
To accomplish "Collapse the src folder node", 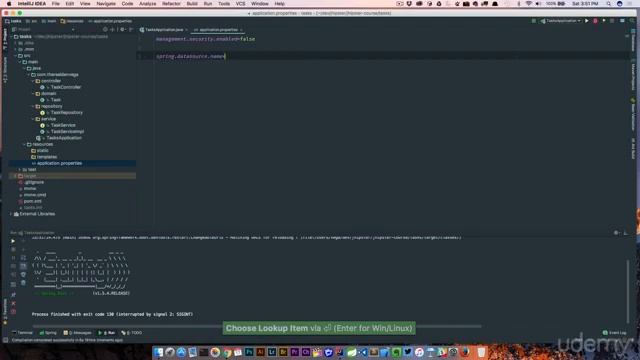I will point(16,56).
